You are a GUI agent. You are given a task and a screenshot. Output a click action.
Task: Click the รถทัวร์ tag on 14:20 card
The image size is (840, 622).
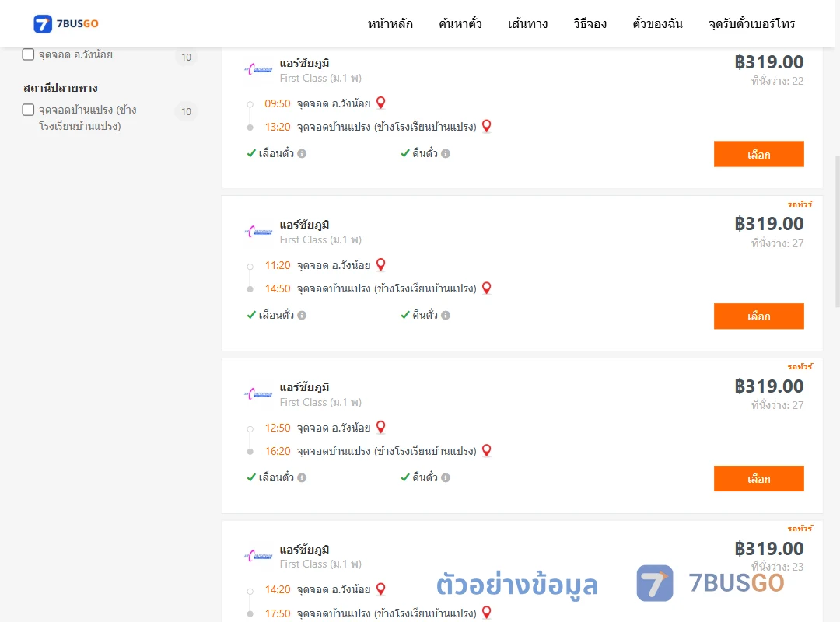800,528
